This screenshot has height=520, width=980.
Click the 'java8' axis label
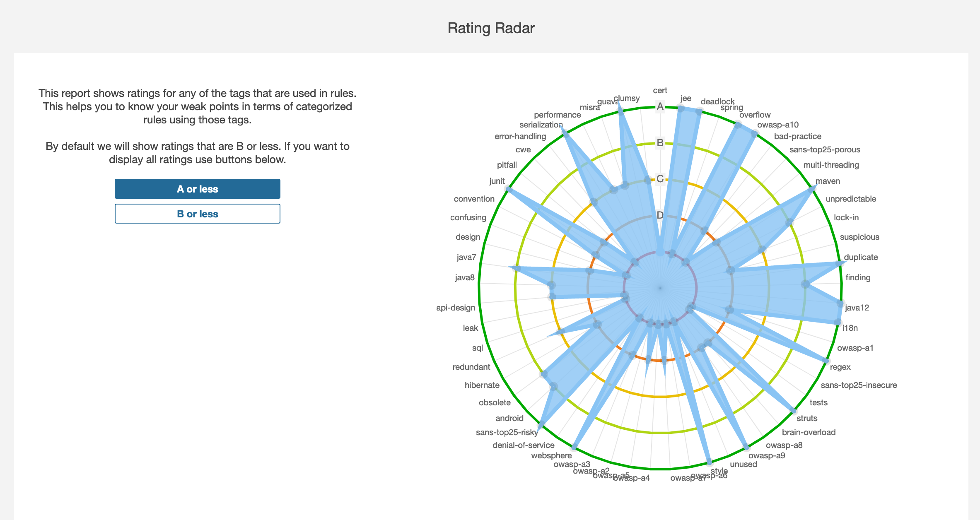click(x=465, y=277)
